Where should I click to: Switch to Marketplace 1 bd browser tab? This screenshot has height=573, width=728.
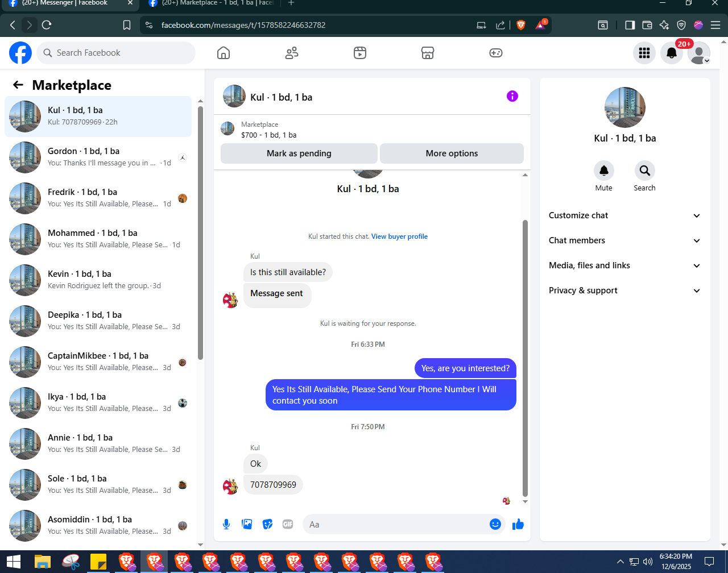click(210, 3)
